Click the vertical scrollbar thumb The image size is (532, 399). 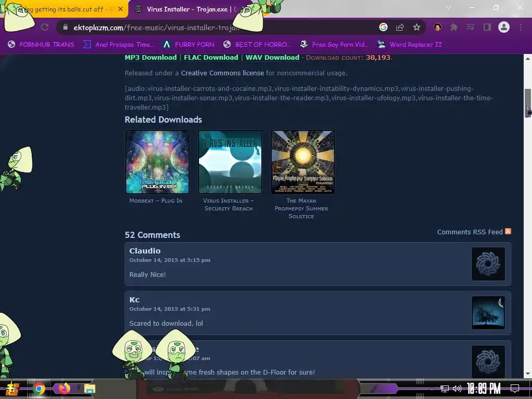[528, 103]
